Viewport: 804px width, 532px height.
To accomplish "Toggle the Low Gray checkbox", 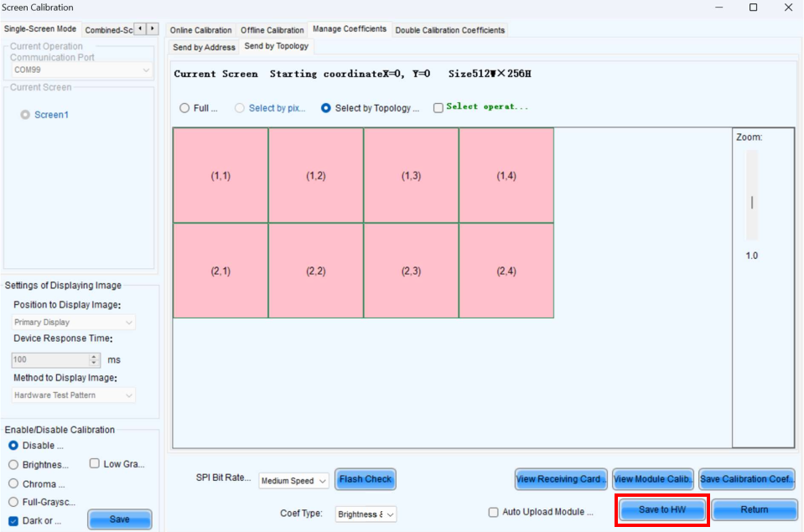I will [95, 464].
